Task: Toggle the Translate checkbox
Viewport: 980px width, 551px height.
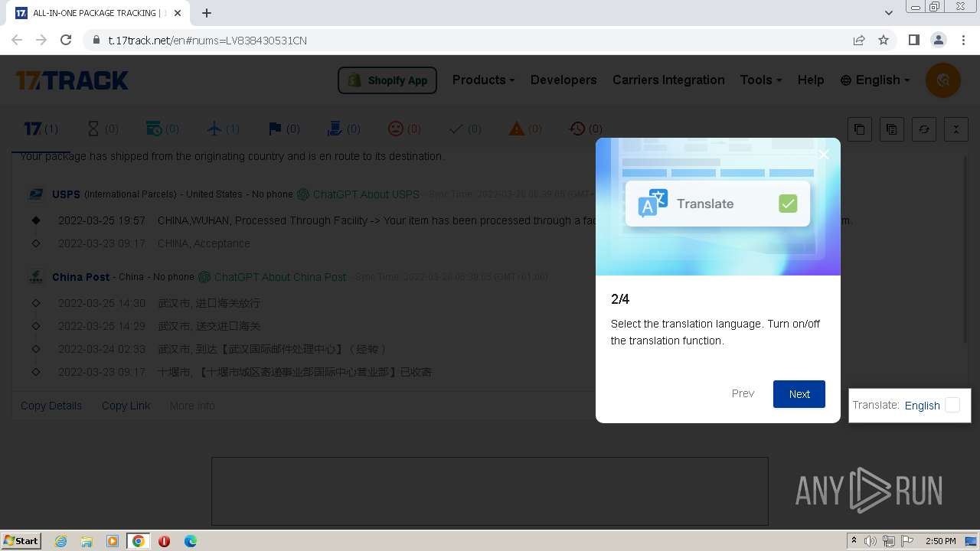Action: point(952,405)
